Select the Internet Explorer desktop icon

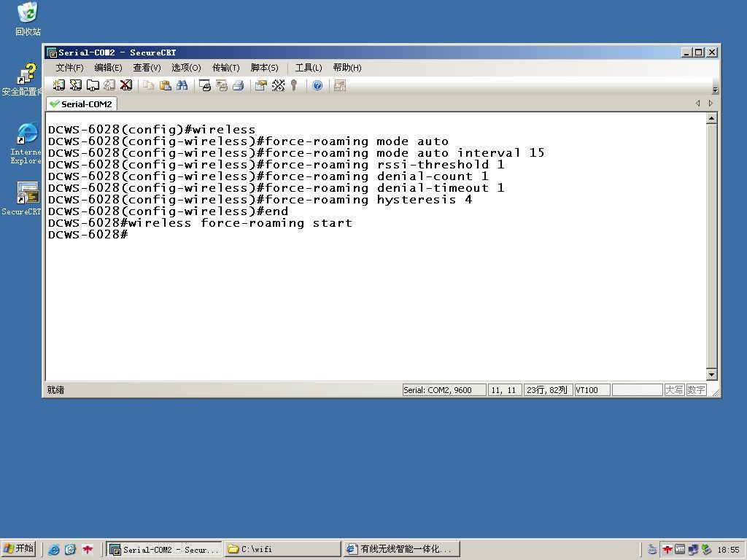click(26, 144)
